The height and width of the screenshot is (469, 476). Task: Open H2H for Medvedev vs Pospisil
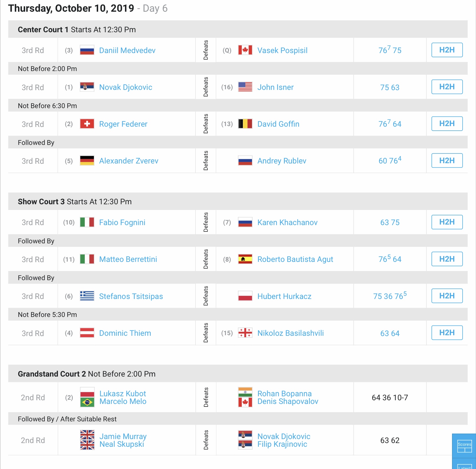[447, 50]
